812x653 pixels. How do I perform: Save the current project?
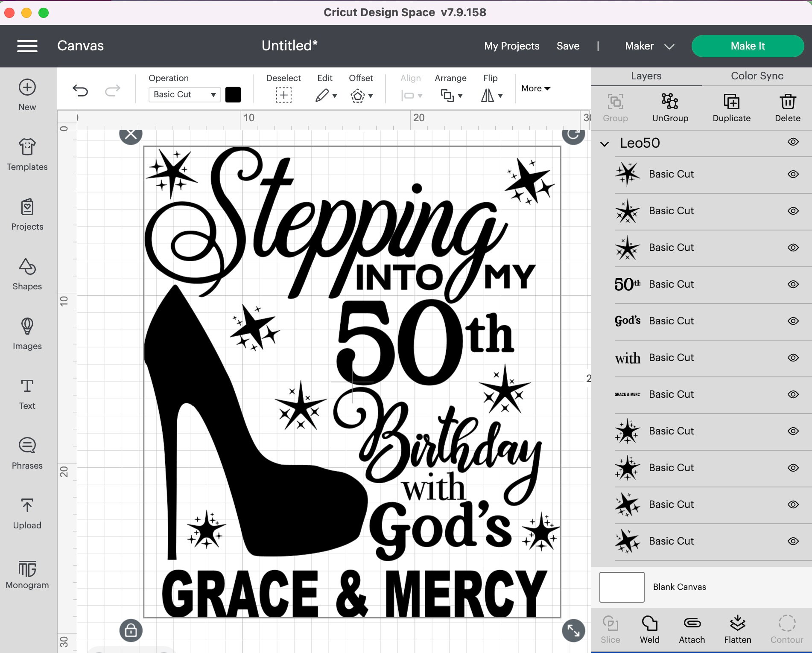pos(567,46)
